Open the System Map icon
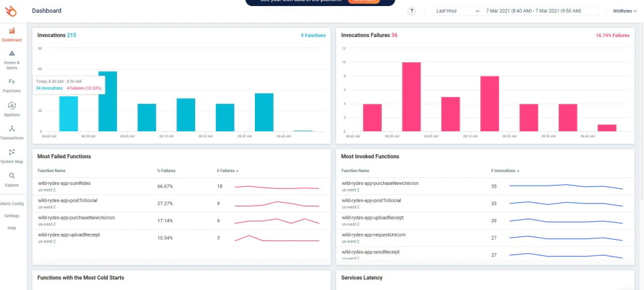Viewport: 644px width, 290px height. 11,152
